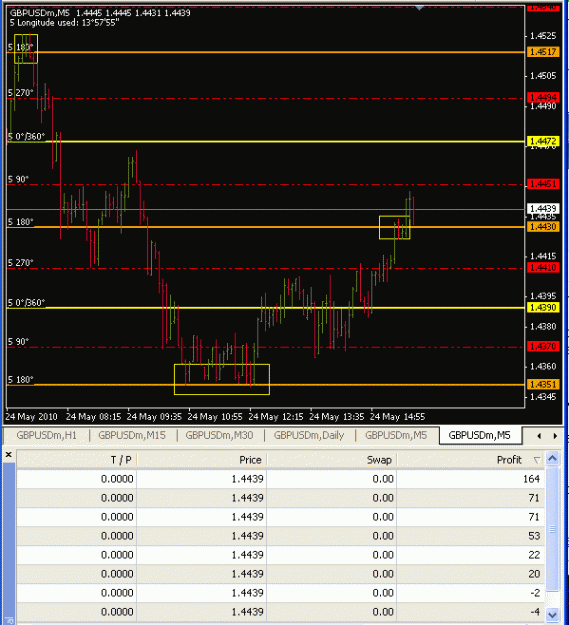Select the order row with profit 20
The image size is (569, 625).
(281, 574)
